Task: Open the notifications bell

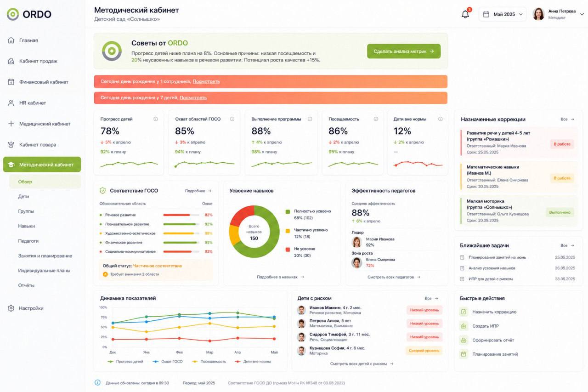Action: coord(465,14)
